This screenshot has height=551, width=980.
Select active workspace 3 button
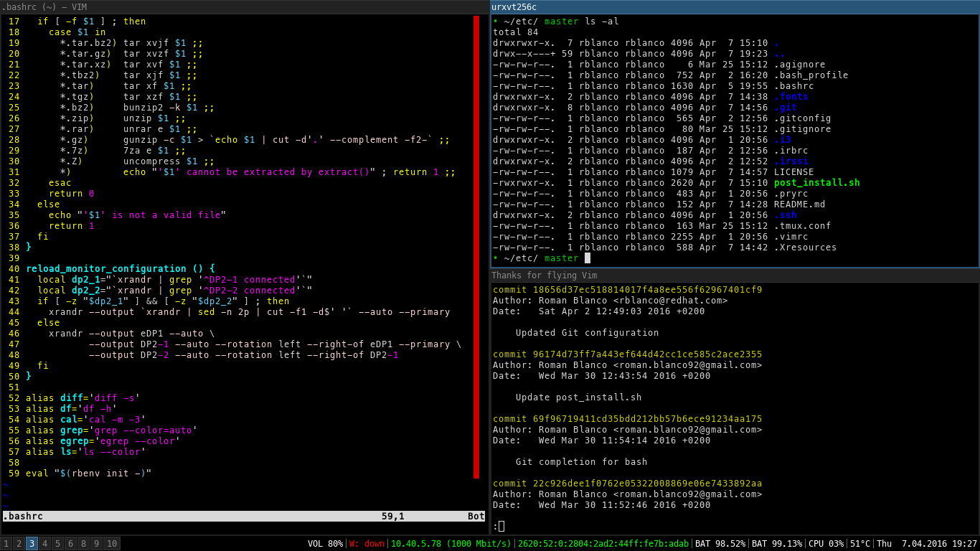click(x=32, y=544)
